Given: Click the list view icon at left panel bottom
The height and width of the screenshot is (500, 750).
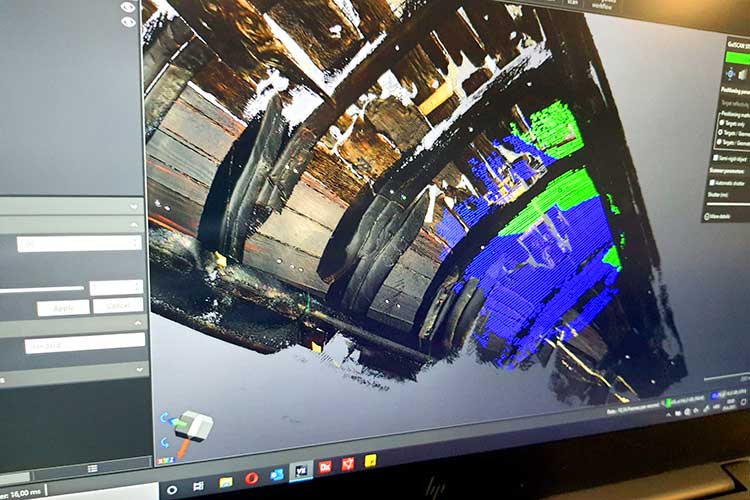Looking at the screenshot, I should click(93, 468).
